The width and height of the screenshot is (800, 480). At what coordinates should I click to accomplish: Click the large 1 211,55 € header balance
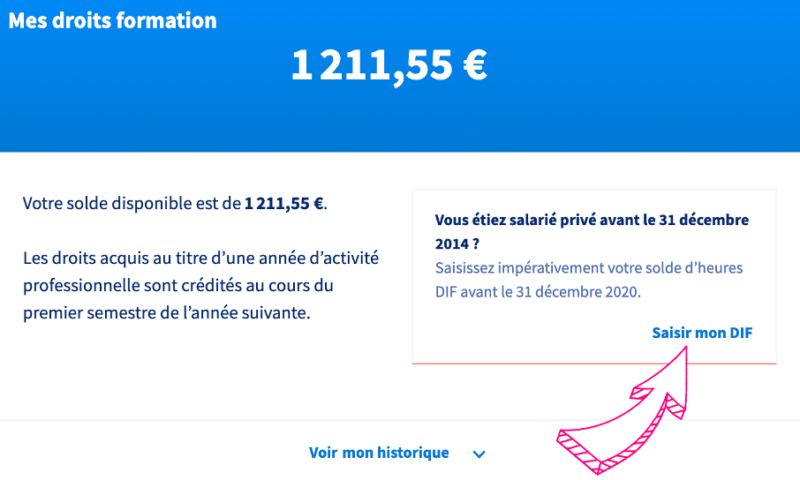(x=389, y=66)
